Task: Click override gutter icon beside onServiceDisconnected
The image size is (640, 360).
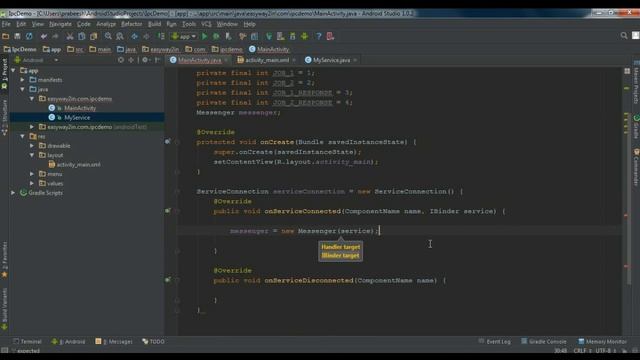Action: click(x=168, y=280)
